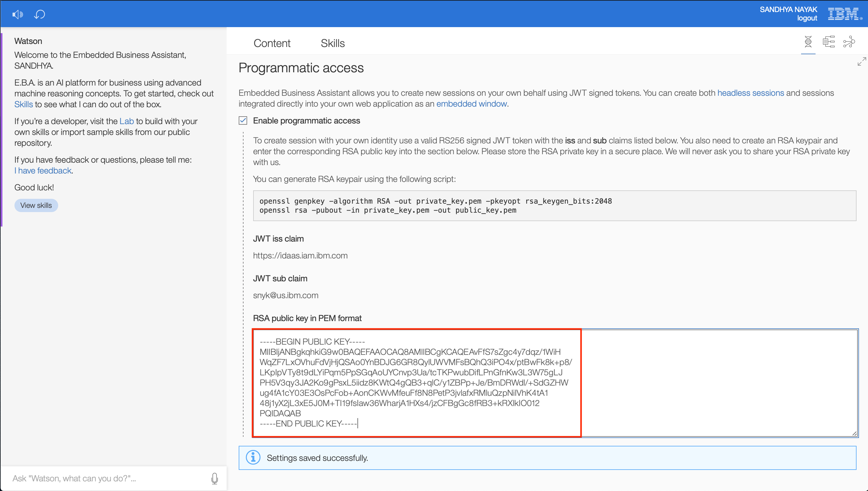This screenshot has width=868, height=491.
Task: Mute the speaker sound icon
Action: (x=17, y=14)
